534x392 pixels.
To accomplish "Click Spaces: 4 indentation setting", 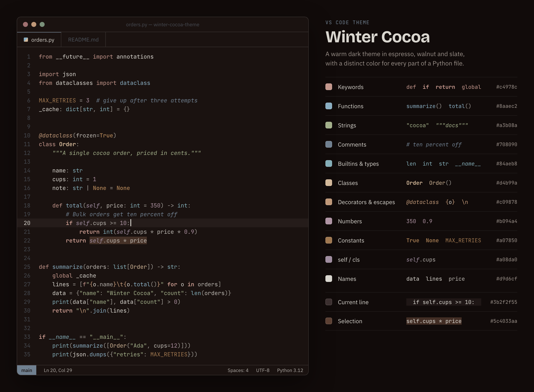I will (x=238, y=370).
